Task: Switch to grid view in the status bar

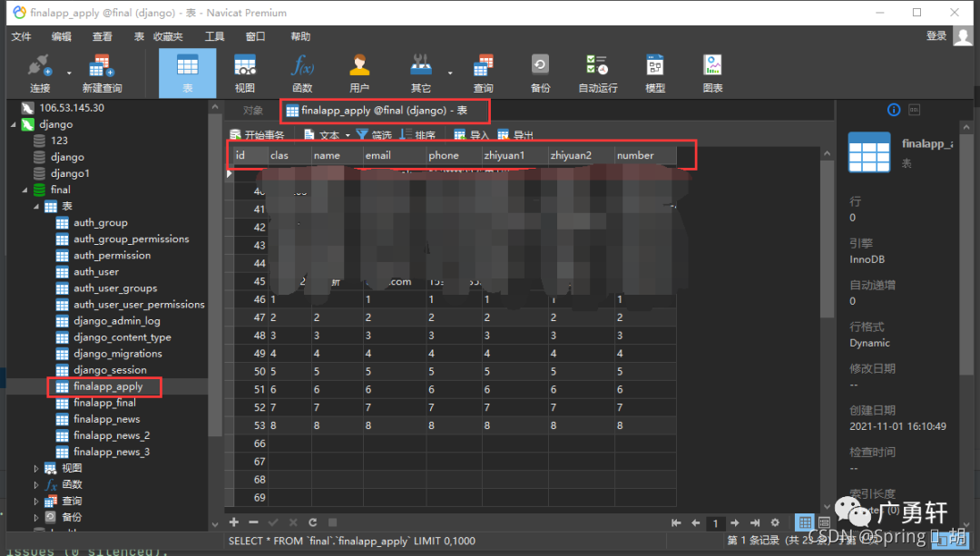Action: tap(804, 522)
